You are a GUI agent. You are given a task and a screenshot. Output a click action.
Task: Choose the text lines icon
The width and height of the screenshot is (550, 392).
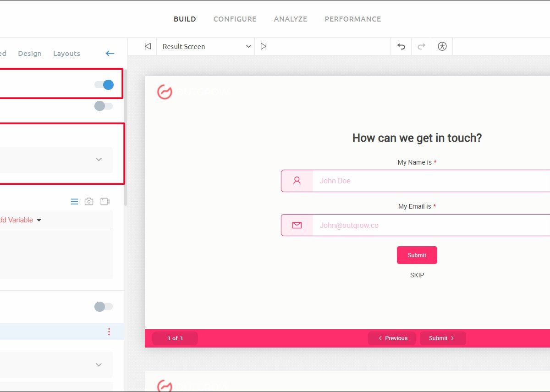pos(74,202)
